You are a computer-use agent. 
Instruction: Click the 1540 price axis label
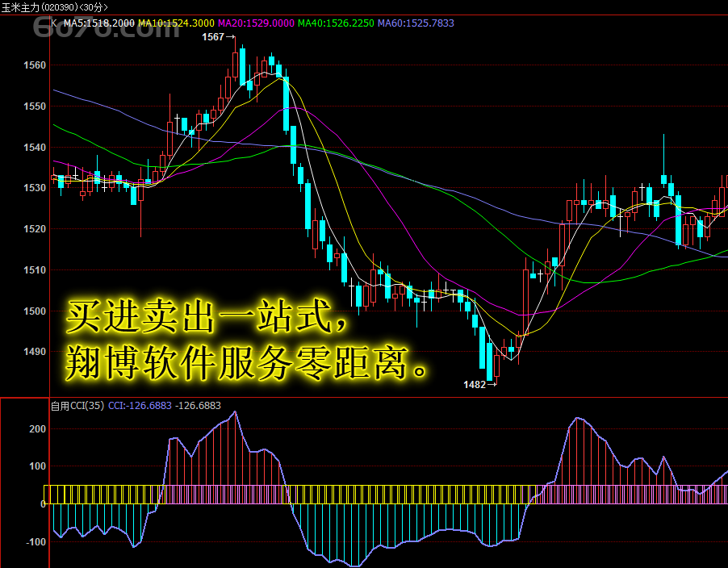35,148
